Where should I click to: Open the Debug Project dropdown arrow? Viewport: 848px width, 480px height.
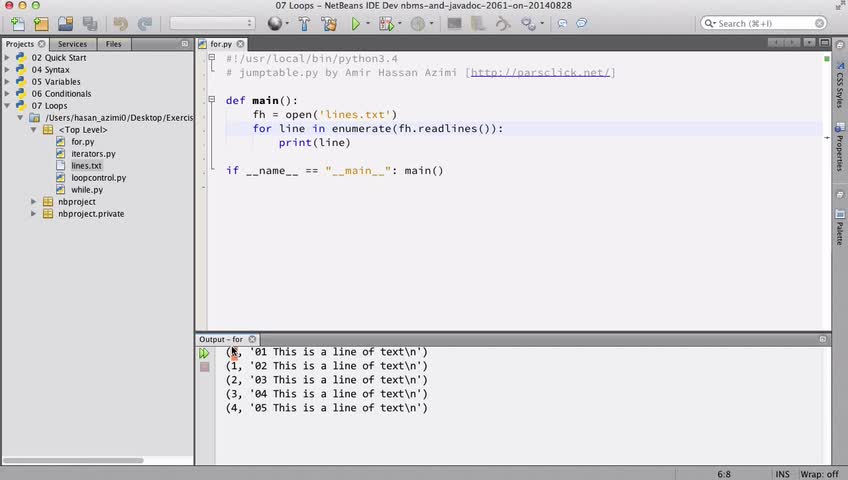400,23
